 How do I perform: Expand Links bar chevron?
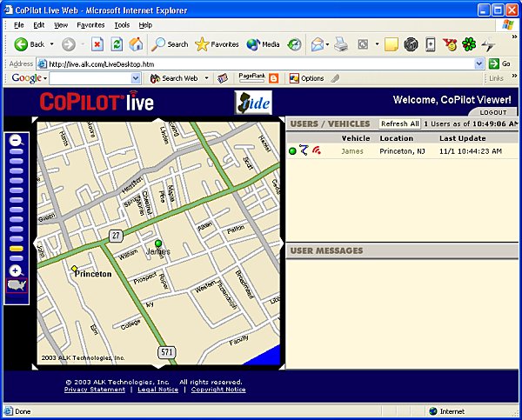pos(514,76)
